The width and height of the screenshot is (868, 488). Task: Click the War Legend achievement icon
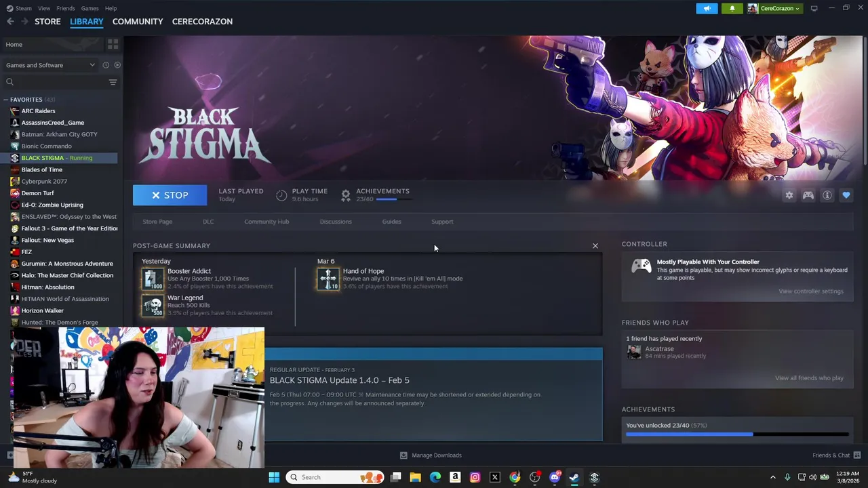click(153, 306)
